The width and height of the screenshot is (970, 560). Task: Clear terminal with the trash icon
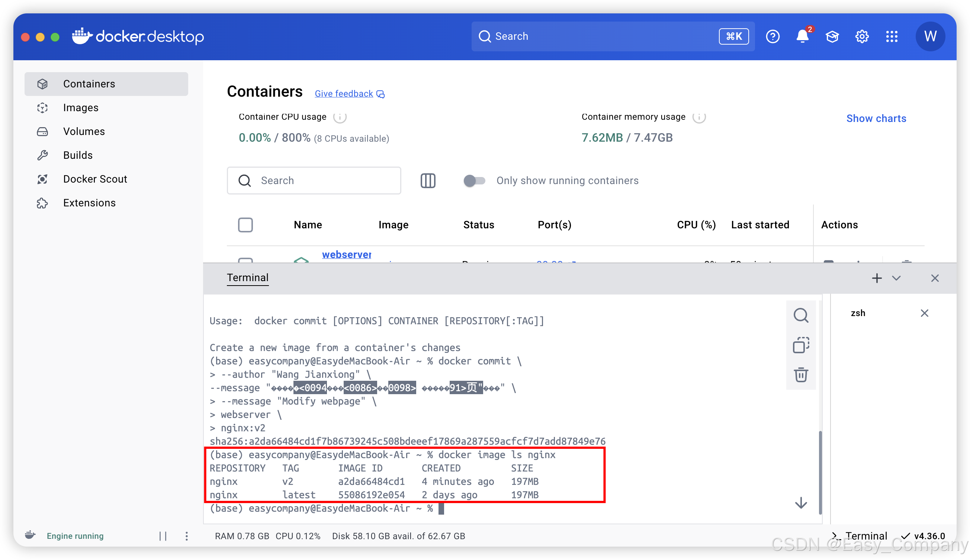pyautogui.click(x=801, y=374)
